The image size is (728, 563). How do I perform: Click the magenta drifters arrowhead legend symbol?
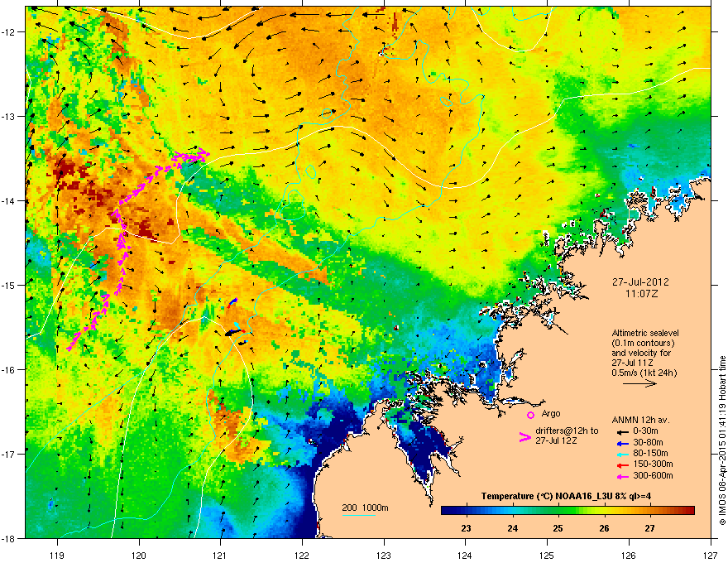click(524, 437)
